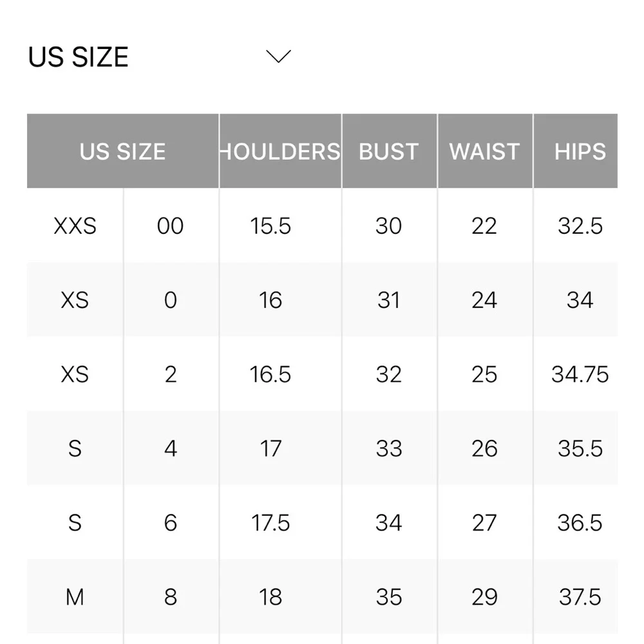Select the 37.5 hips measurement
This screenshot has width=644, height=644.
click(580, 597)
